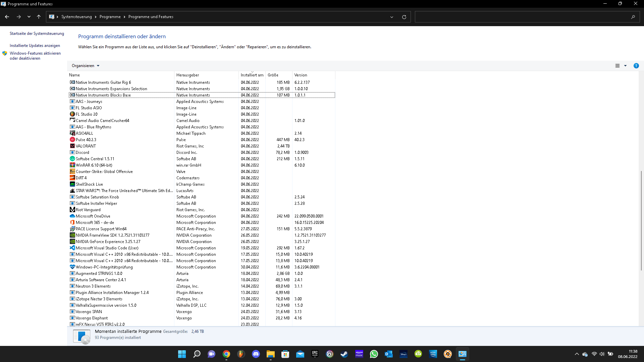Click the Programme breadcrumb segment
The width and height of the screenshot is (644, 362).
(x=110, y=17)
